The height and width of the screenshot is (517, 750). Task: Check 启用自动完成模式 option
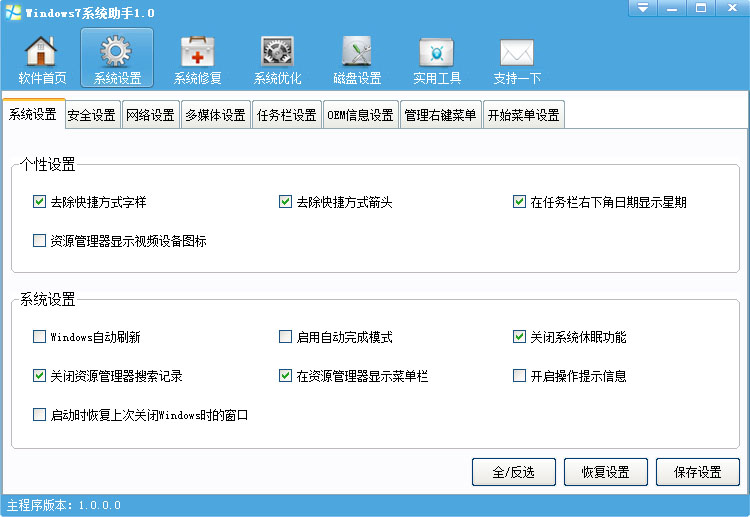(285, 336)
